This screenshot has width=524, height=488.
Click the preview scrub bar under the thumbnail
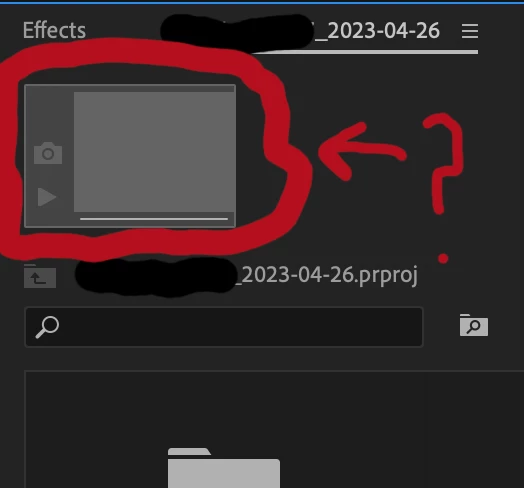coord(154,219)
